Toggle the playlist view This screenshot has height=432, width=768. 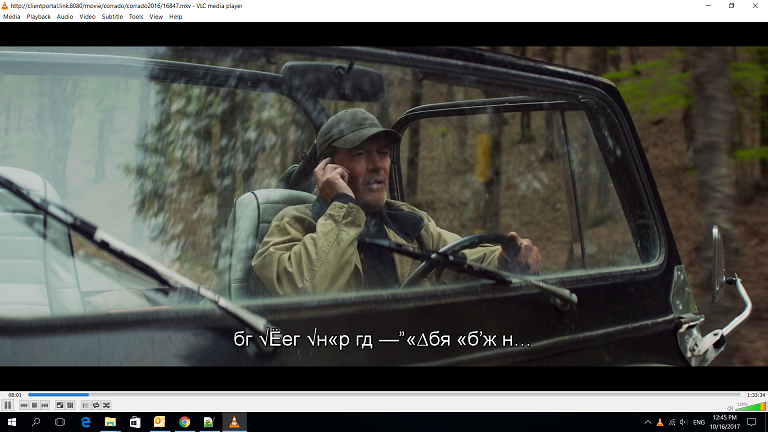tap(85, 405)
